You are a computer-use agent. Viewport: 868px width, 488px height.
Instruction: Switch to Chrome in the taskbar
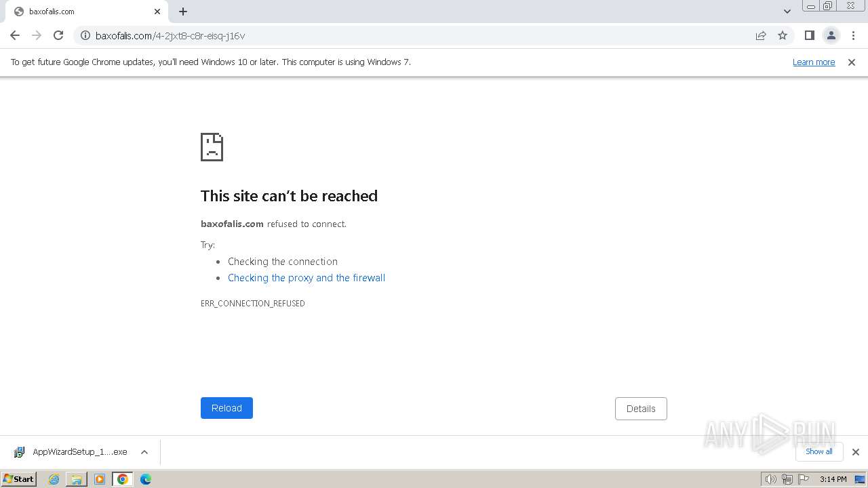pos(122,479)
